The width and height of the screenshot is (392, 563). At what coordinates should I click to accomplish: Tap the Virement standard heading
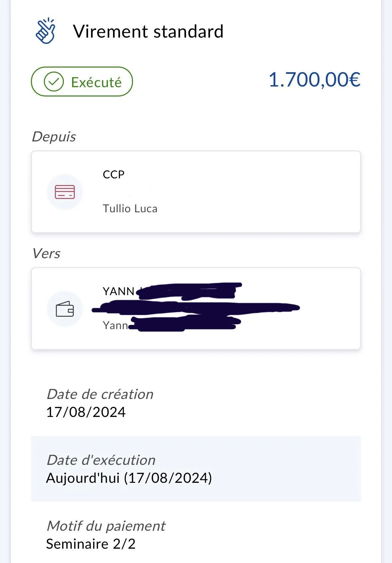point(148,32)
